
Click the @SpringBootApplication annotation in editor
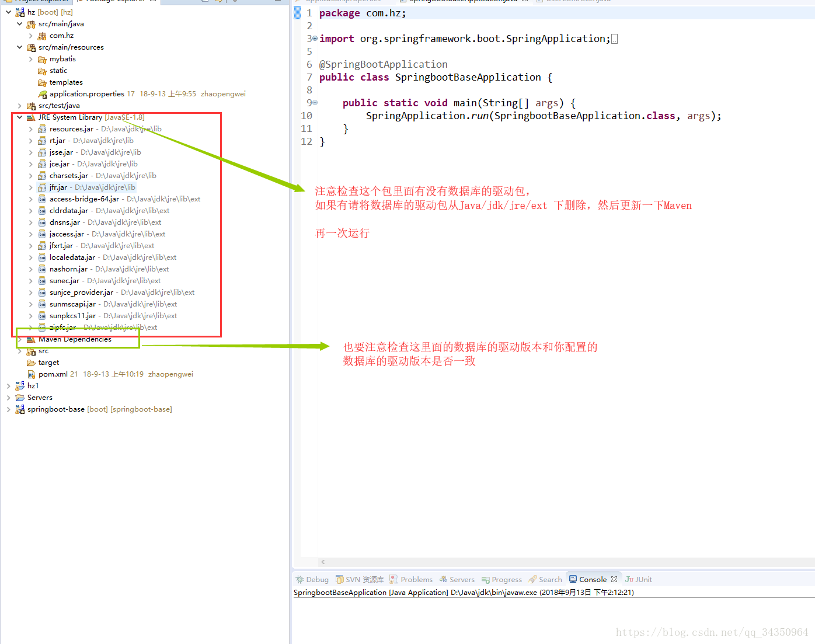point(384,64)
